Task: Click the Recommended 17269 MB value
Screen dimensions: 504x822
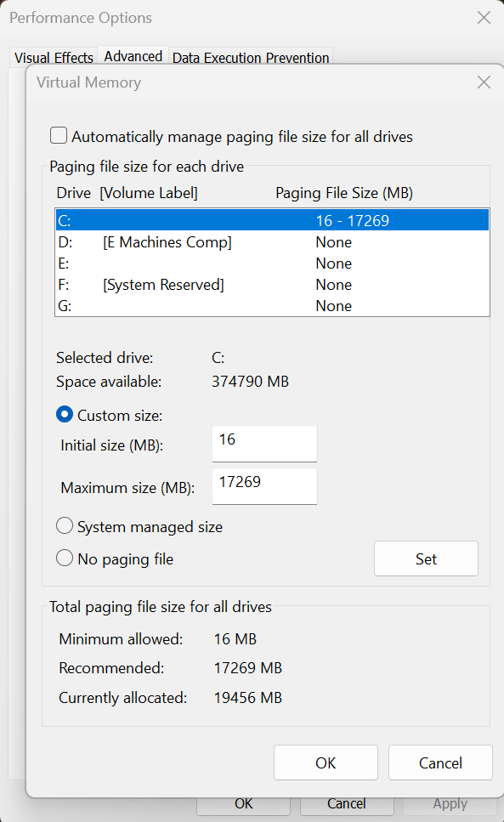Action: [x=248, y=668]
